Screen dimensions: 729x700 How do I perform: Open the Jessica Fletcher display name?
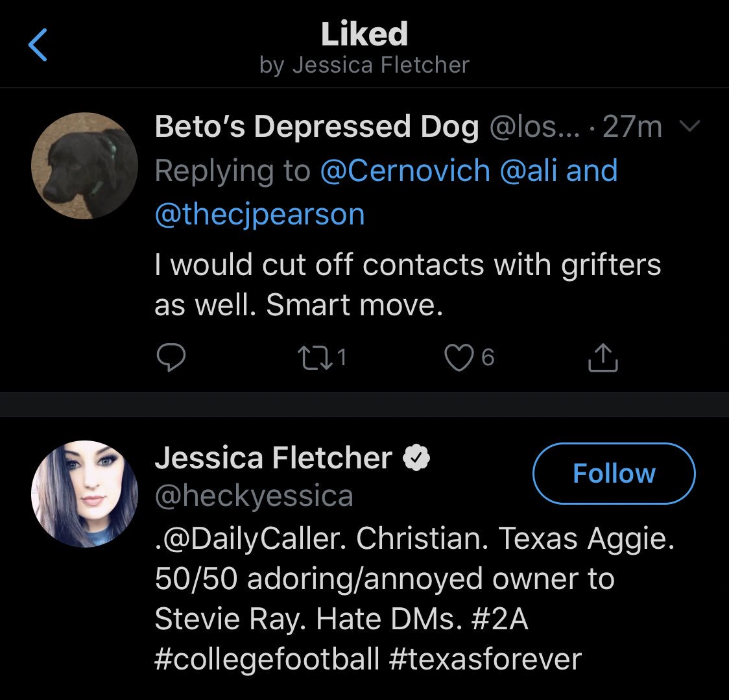[274, 457]
